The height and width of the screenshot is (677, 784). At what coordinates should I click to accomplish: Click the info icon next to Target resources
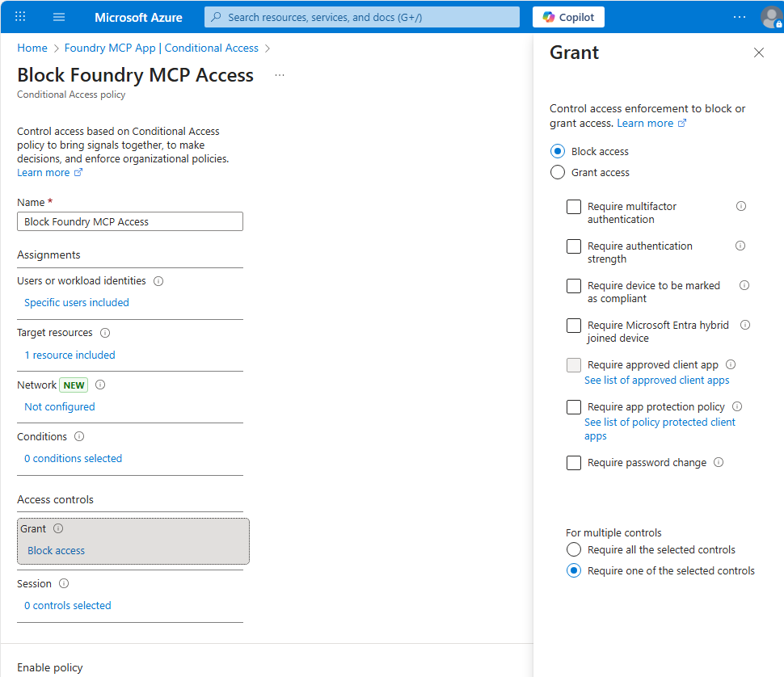point(105,332)
